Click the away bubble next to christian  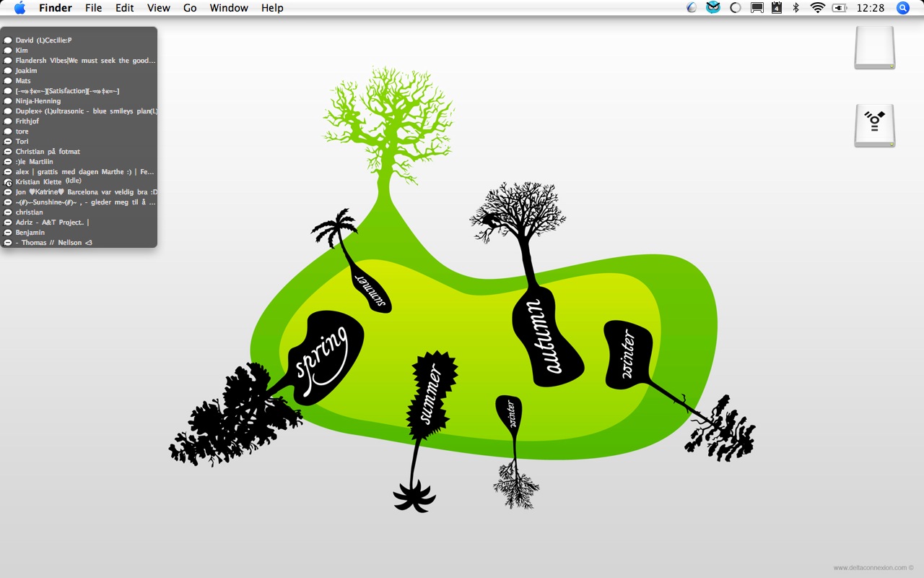[x=8, y=212]
